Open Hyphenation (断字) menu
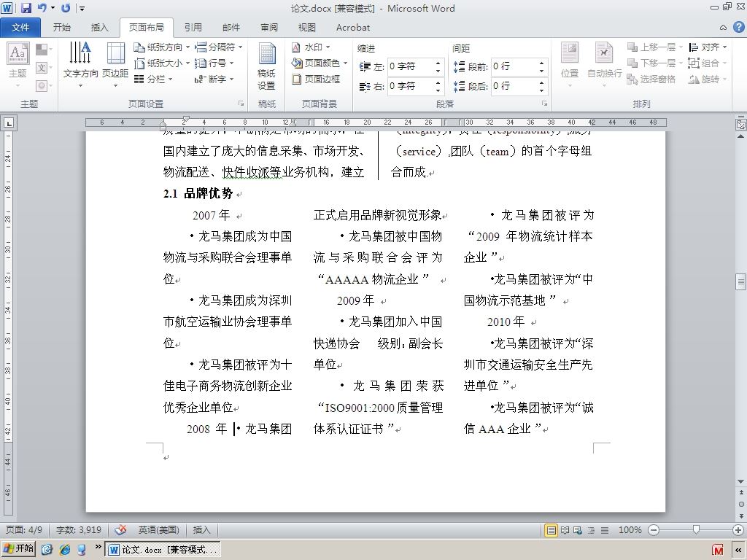Viewport: 747px width, 560px height. [x=214, y=79]
